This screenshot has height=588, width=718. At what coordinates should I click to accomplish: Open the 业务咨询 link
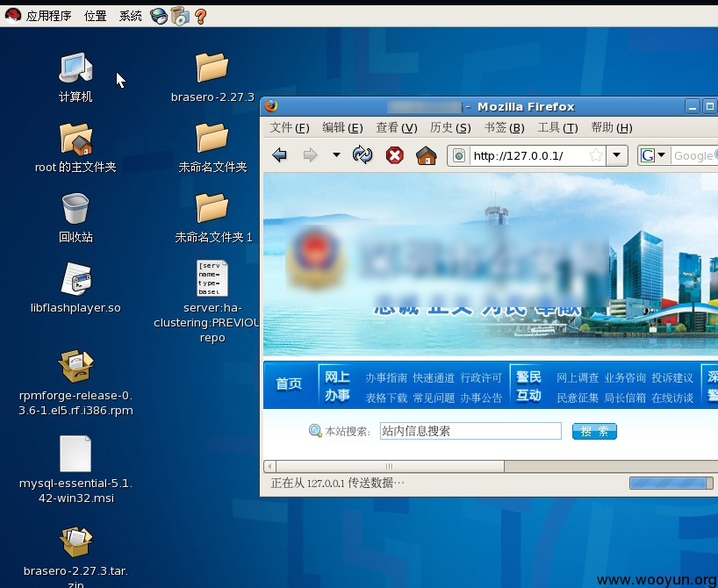coord(625,377)
